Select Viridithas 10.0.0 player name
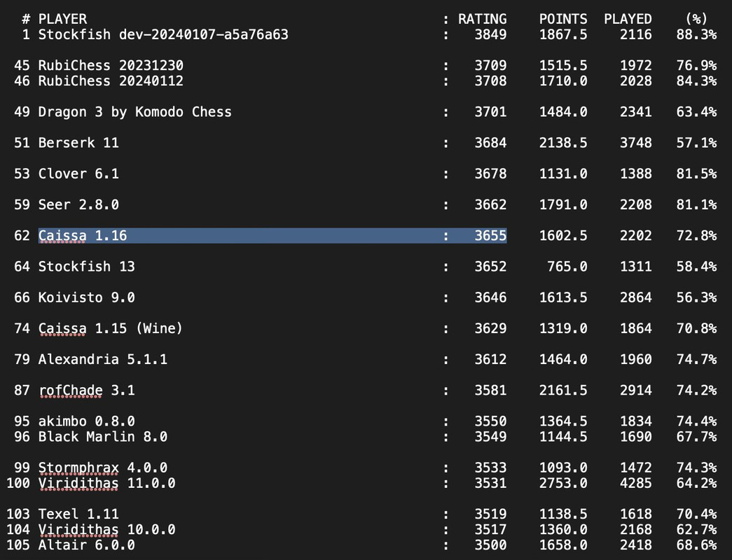Screen dimensions: 732x560 pos(107,529)
